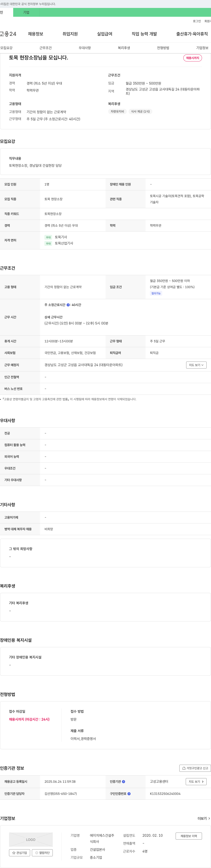Open the 실업급여 menu
Image resolution: width=211 pixels, height=868 pixels.
click(104, 34)
